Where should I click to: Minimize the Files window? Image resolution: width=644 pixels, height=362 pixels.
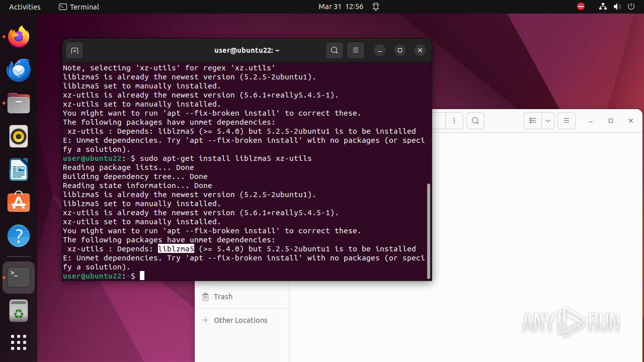click(591, 121)
